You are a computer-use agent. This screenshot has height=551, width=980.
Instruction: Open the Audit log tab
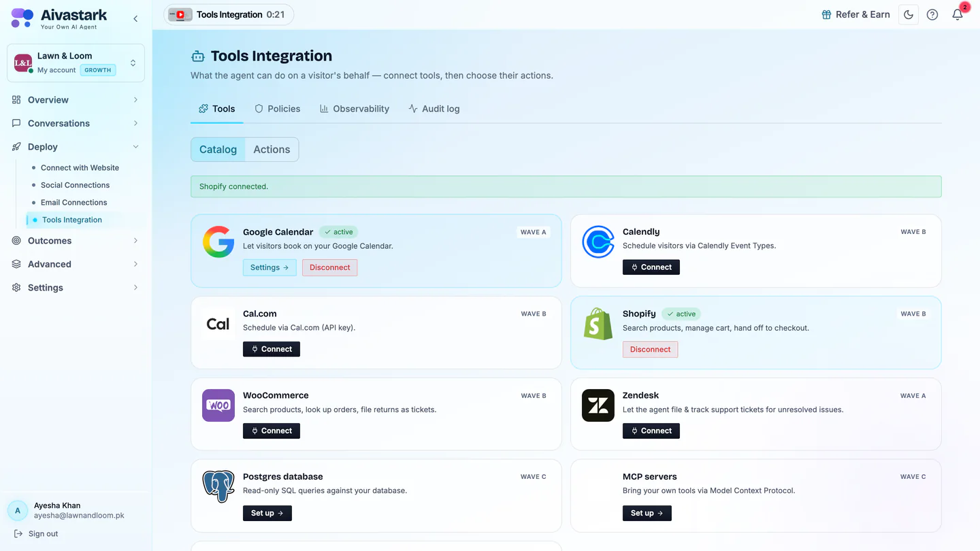[x=434, y=109]
